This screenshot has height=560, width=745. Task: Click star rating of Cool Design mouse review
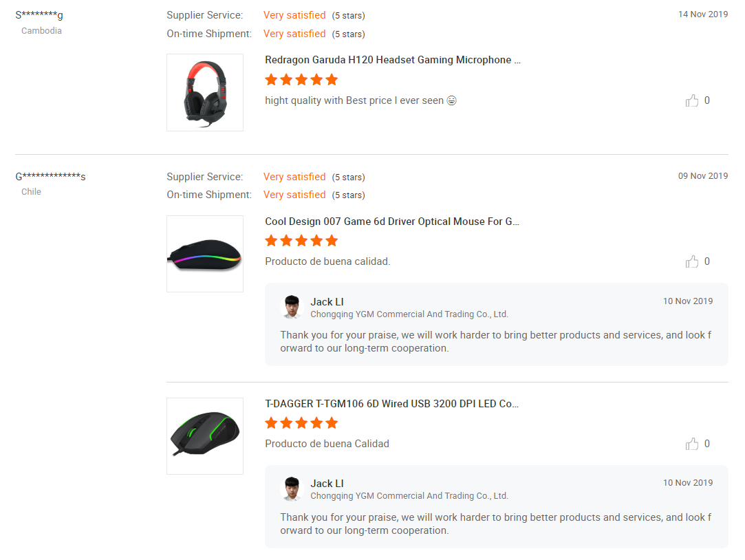click(x=301, y=241)
